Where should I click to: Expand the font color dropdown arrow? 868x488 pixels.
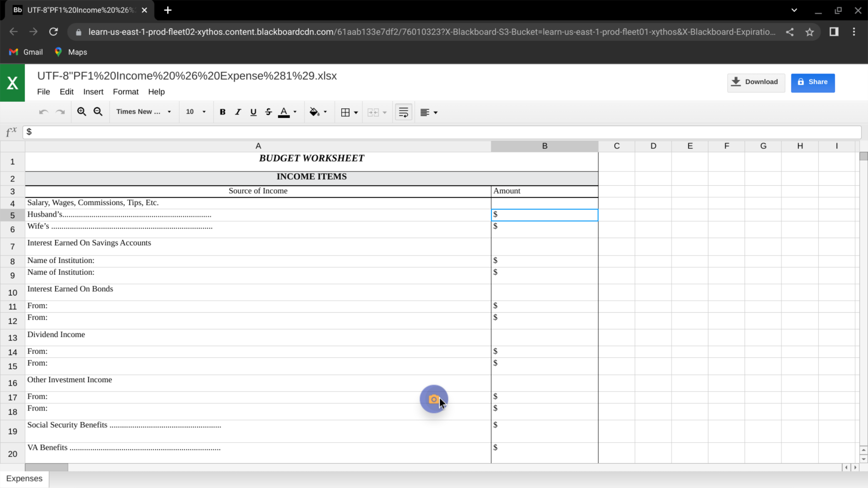point(295,112)
